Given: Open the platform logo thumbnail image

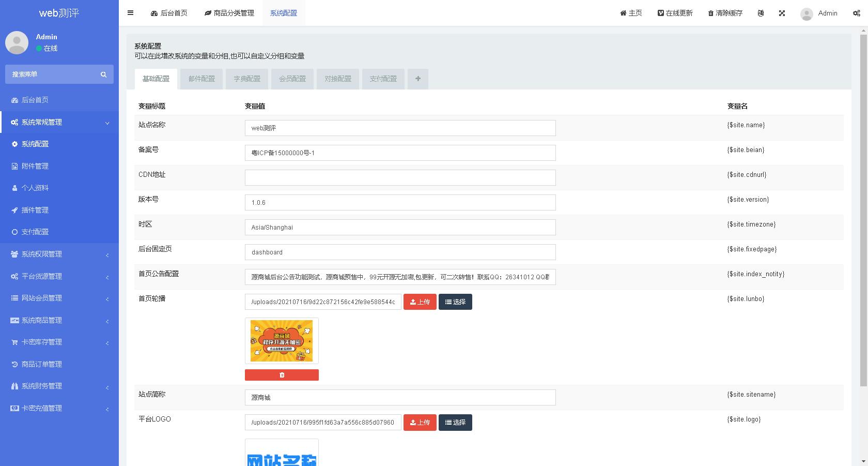Looking at the screenshot, I should [282, 453].
